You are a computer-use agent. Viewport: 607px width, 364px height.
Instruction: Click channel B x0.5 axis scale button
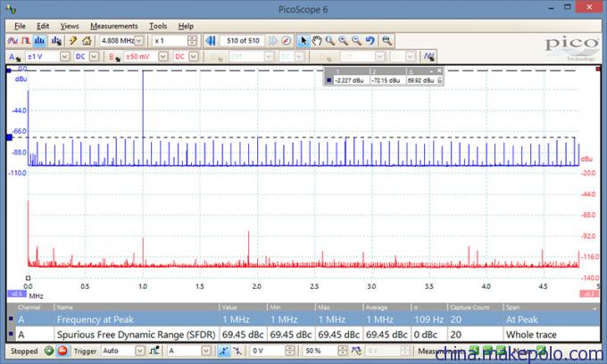[589, 294]
